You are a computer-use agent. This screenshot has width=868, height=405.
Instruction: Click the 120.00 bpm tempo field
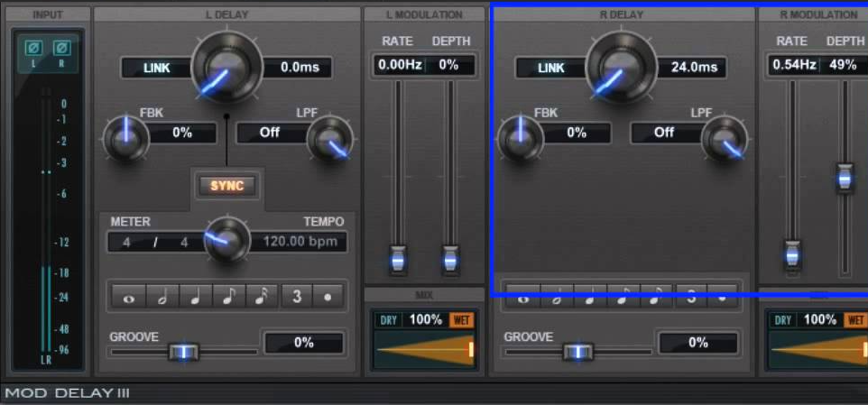click(x=300, y=242)
